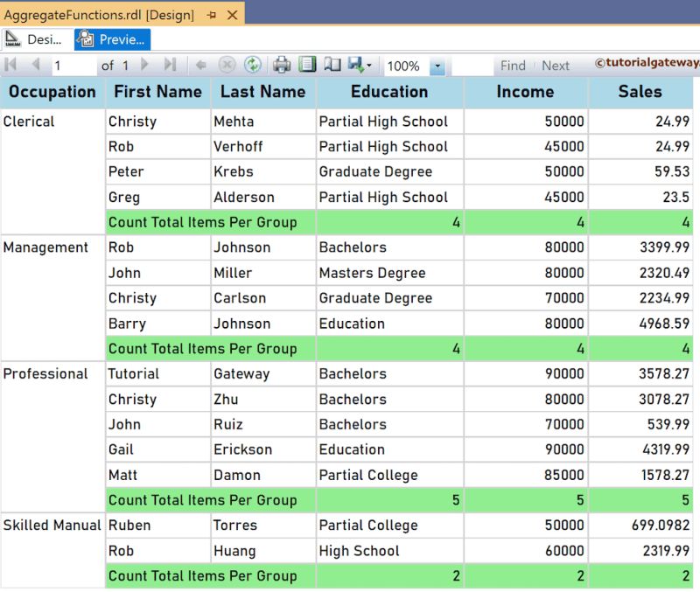The image size is (700, 592).
Task: Expand zoom percentage dropdown
Action: click(437, 66)
